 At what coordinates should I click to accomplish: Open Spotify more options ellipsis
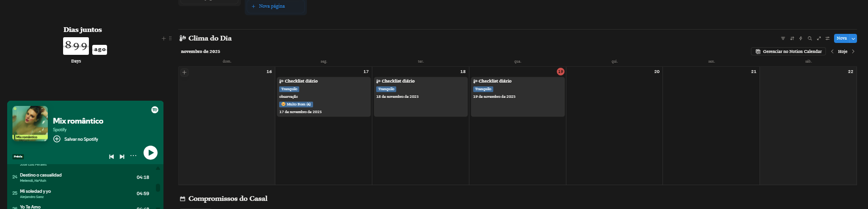coord(133,156)
